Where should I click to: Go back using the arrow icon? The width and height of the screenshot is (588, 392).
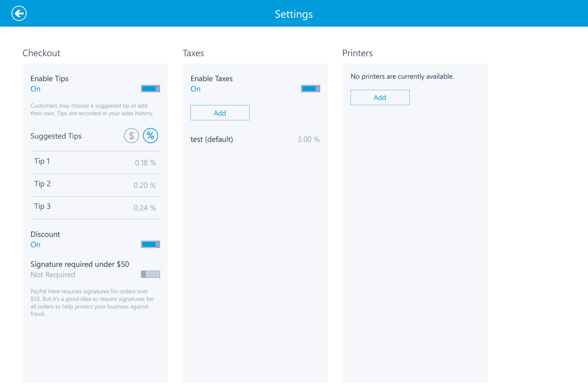(19, 13)
